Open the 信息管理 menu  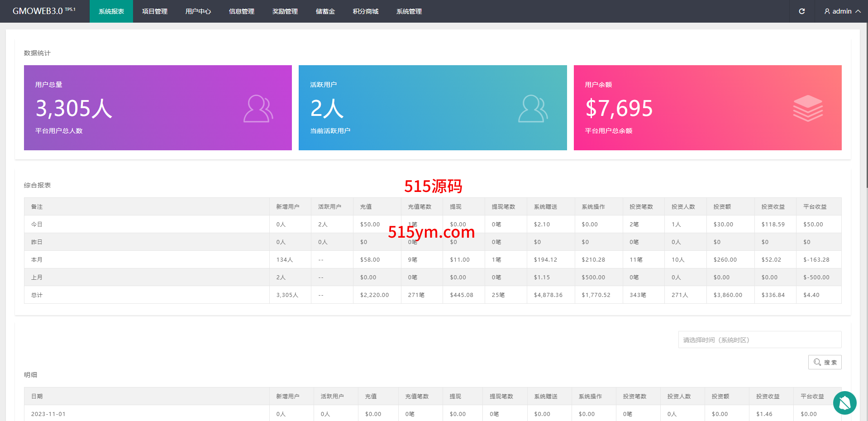coord(242,11)
